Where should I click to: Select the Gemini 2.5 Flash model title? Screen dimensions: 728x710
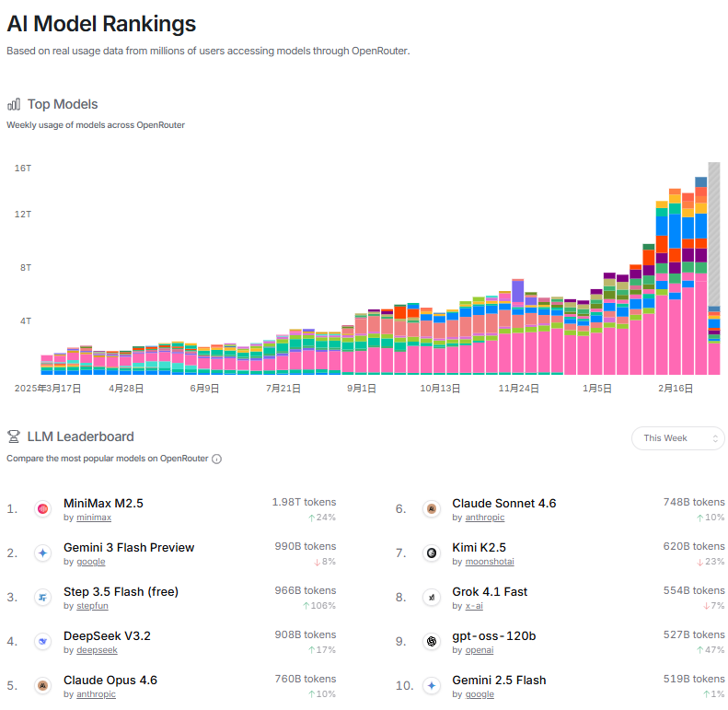point(499,680)
